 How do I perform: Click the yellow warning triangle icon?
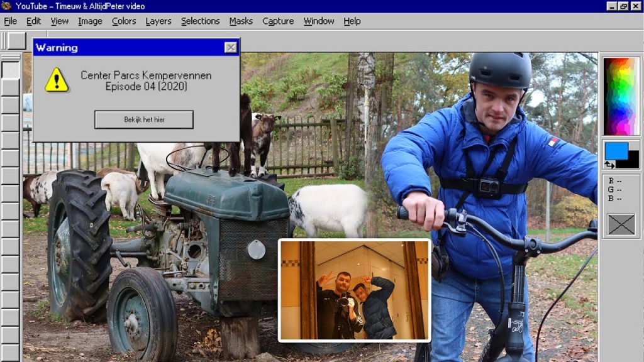point(57,80)
